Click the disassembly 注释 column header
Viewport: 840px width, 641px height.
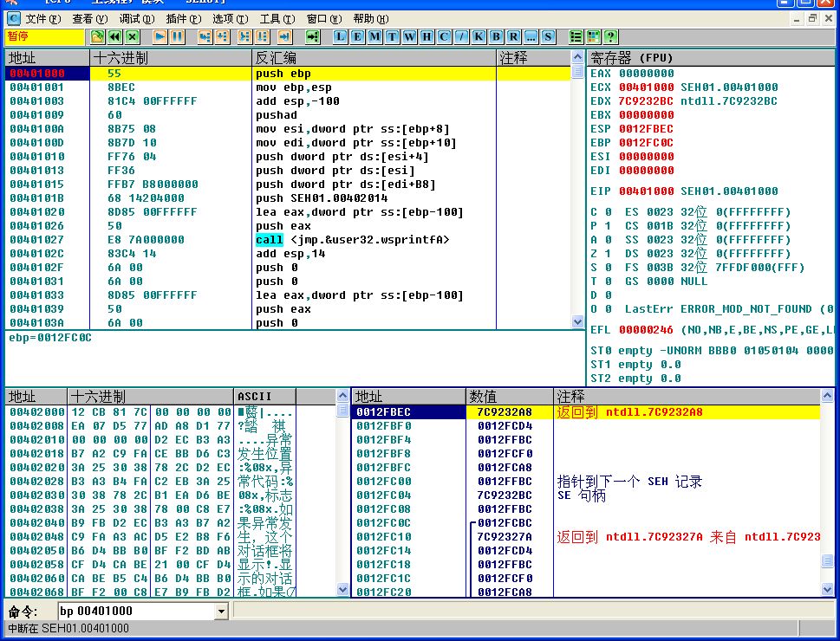coord(534,57)
